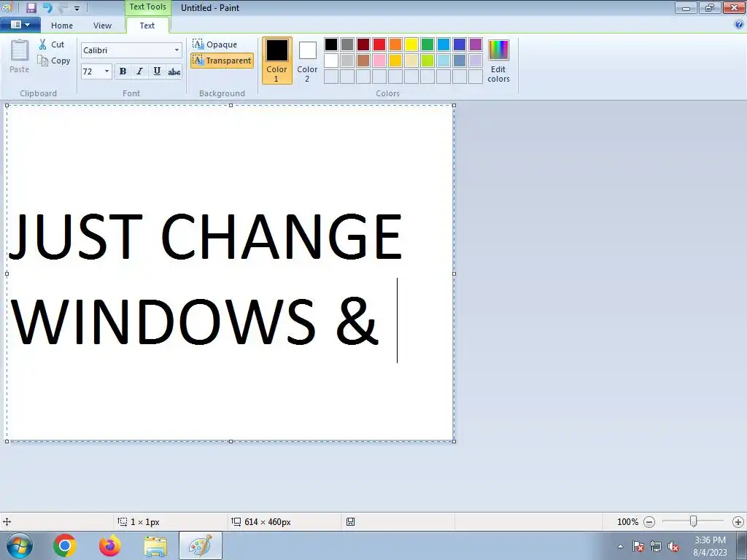Click the Undo arrow in title bar
The height and width of the screenshot is (560, 747).
coord(47,7)
